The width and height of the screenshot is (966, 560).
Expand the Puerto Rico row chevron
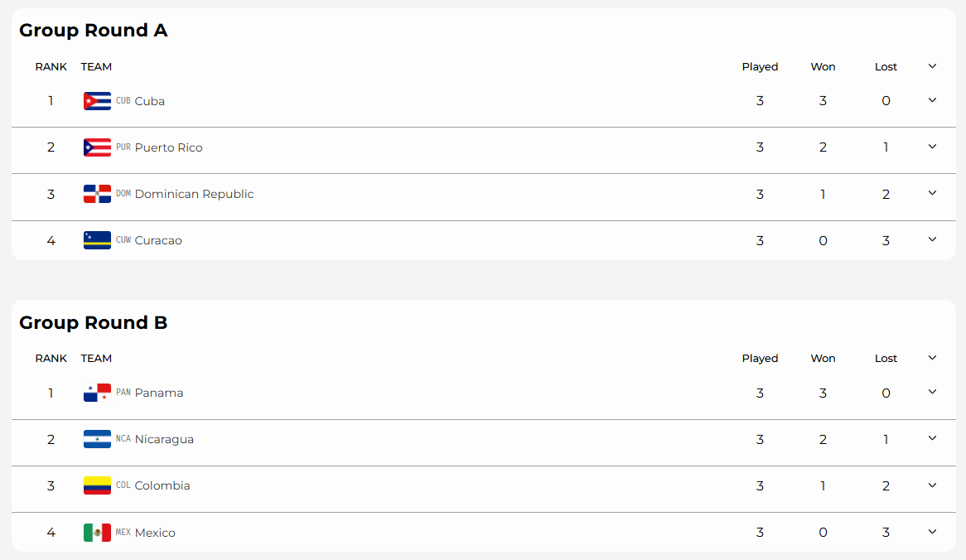tap(932, 147)
